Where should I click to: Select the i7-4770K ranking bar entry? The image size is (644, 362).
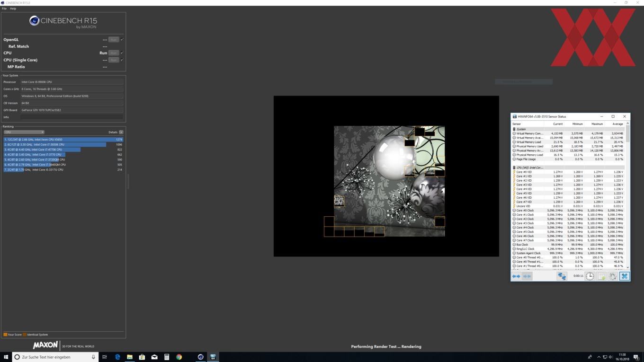coord(63,150)
